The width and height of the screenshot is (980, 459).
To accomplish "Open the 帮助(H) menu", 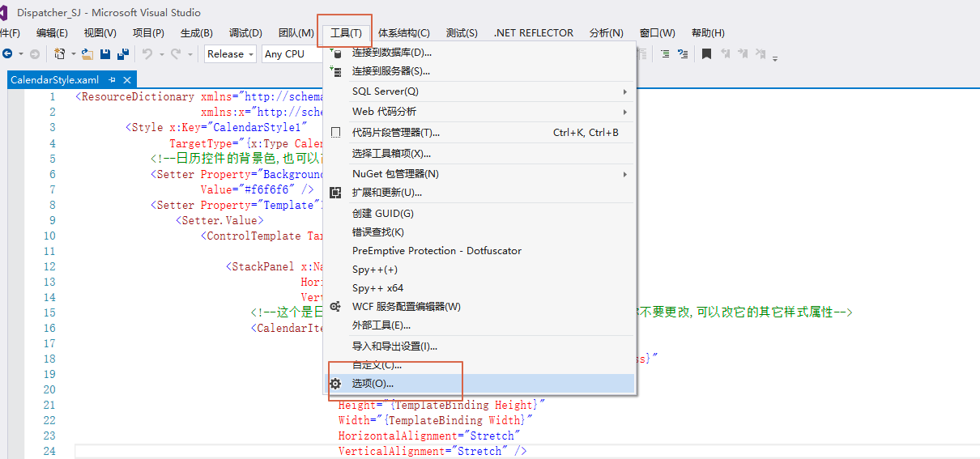I will click(x=708, y=33).
